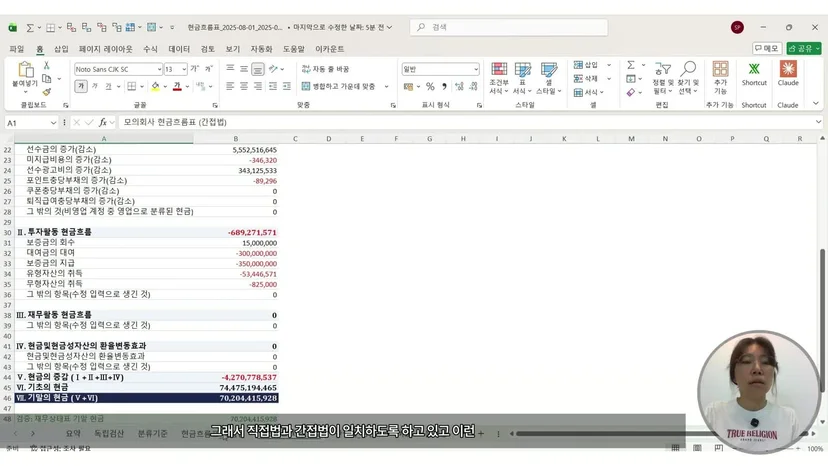This screenshot has width=828, height=466.
Task: Click the Fill down icon in editing group
Action: (x=631, y=79)
